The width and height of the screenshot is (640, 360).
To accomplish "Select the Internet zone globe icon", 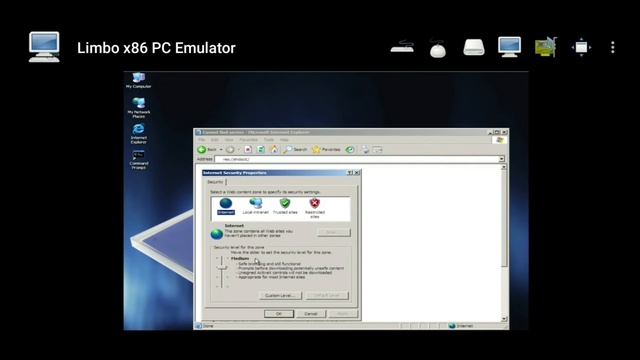I will pyautogui.click(x=226, y=206).
